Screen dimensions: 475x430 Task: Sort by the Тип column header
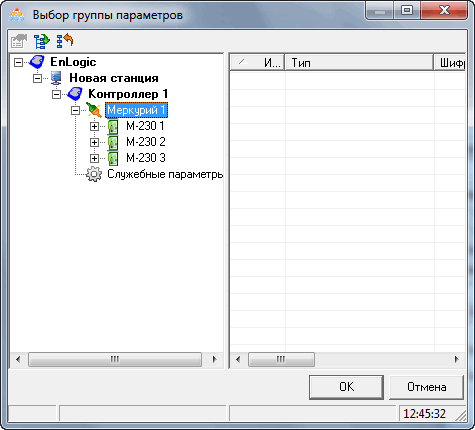point(359,63)
